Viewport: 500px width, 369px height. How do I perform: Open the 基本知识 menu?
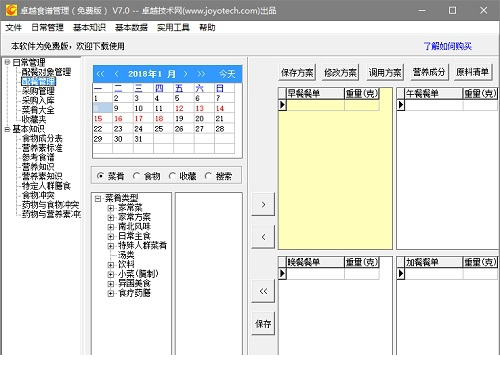click(89, 28)
